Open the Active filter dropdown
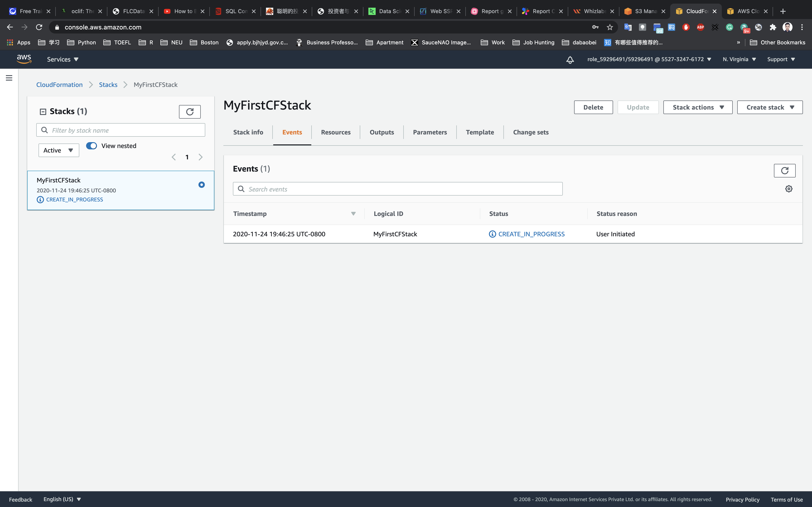The image size is (812, 507). click(x=59, y=150)
